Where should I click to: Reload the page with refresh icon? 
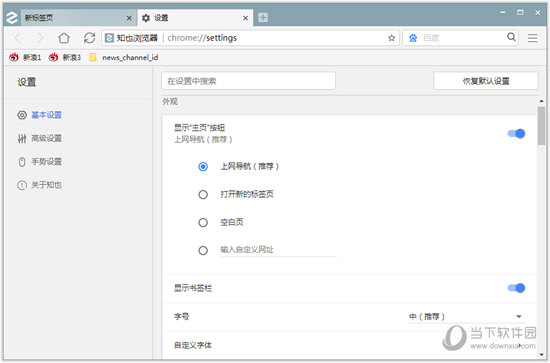coord(89,38)
